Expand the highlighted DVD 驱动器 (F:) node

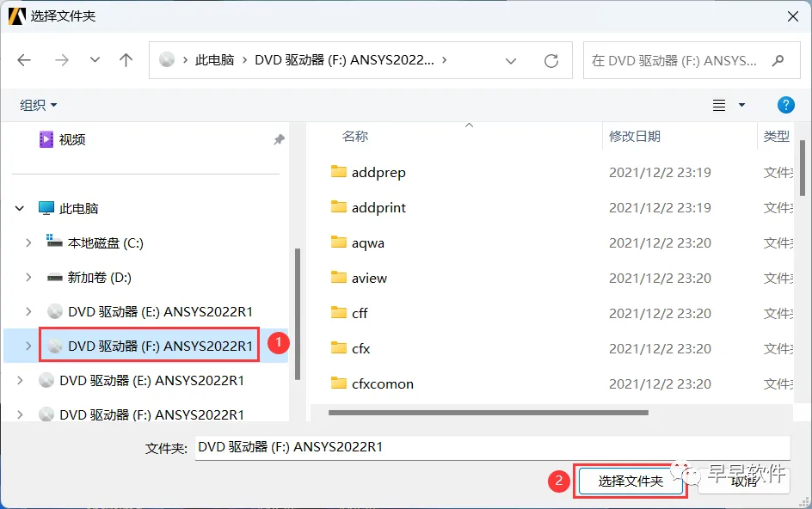28,346
